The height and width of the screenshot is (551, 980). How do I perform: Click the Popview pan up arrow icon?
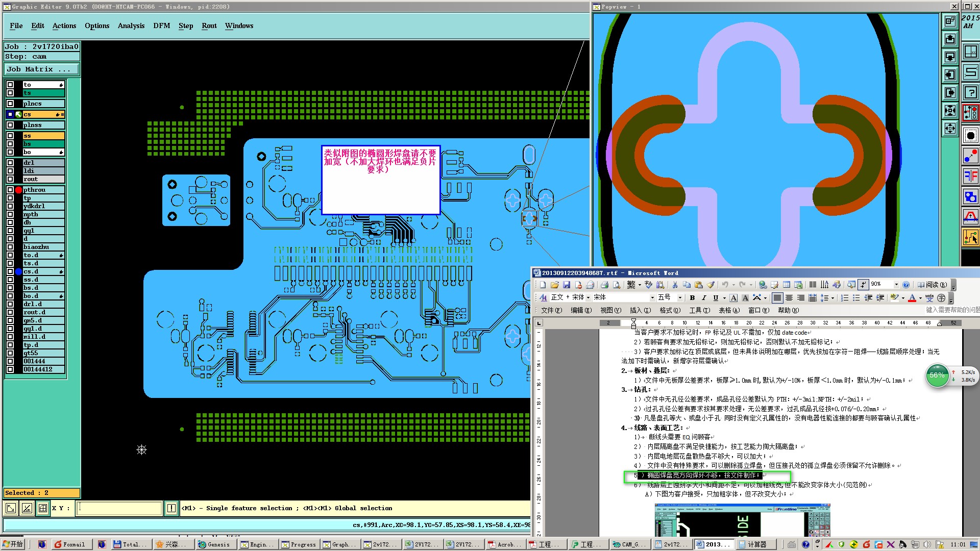click(950, 39)
